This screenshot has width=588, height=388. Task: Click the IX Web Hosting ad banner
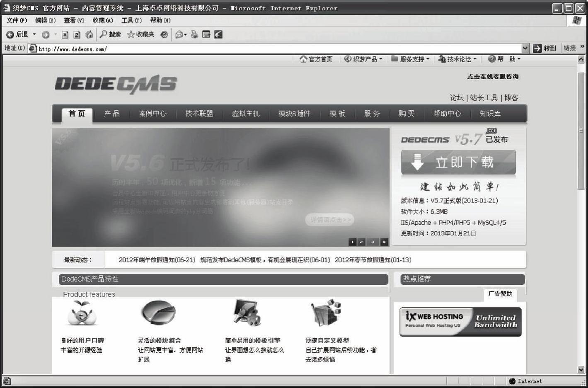[460, 322]
